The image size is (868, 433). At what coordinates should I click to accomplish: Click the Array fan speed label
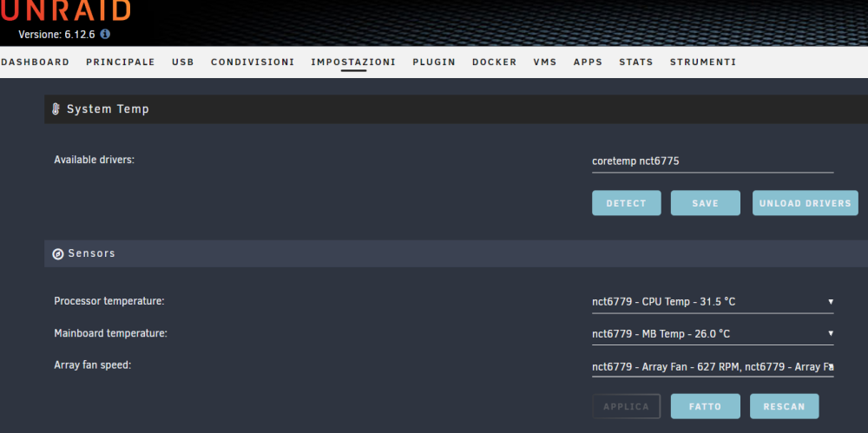[93, 365]
